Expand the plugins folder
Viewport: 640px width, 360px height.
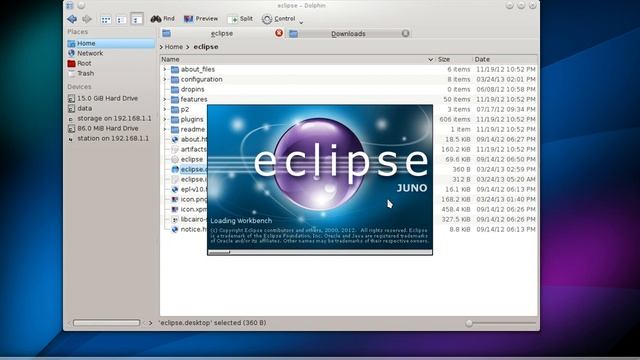point(165,119)
